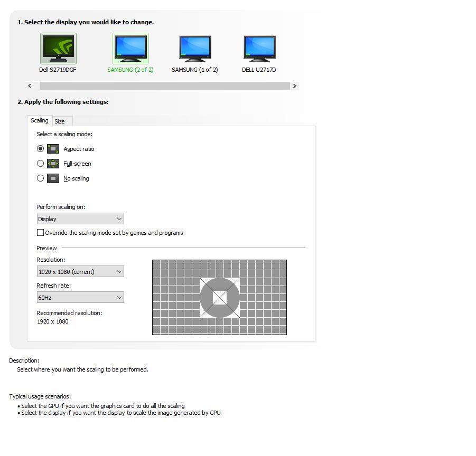Click the scaling preview test pattern
The height and width of the screenshot is (456, 476).
coord(219,297)
